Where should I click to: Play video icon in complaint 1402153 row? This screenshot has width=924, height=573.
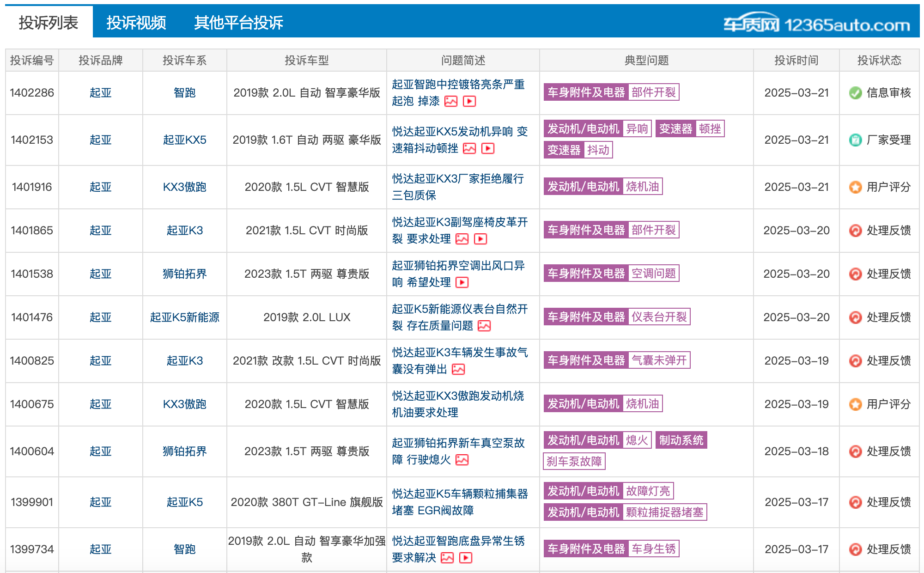click(x=488, y=148)
